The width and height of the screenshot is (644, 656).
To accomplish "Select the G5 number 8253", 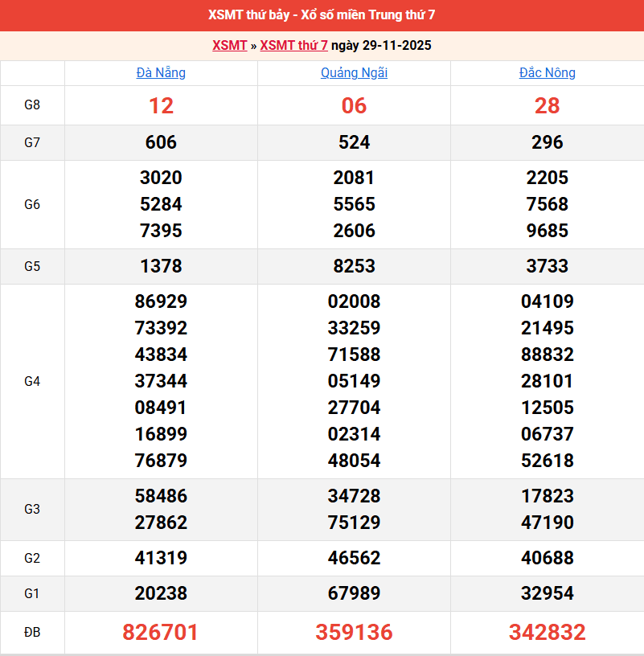I will 354,266.
